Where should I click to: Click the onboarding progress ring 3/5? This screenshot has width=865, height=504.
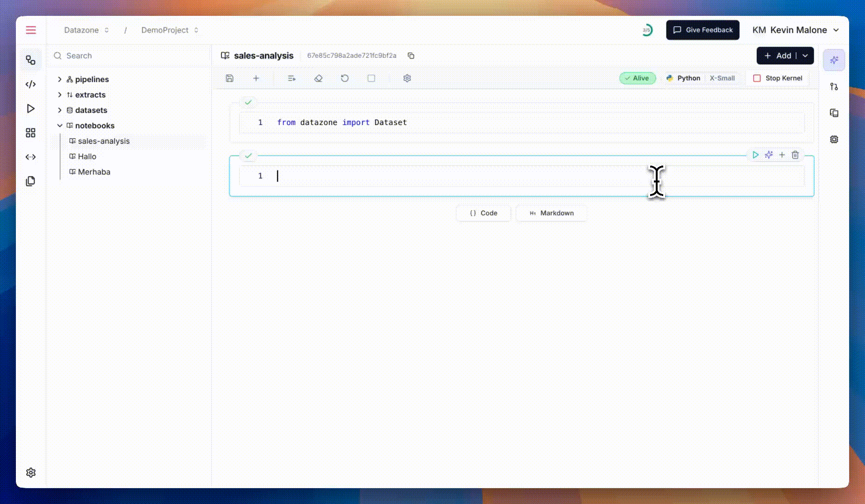[647, 30]
